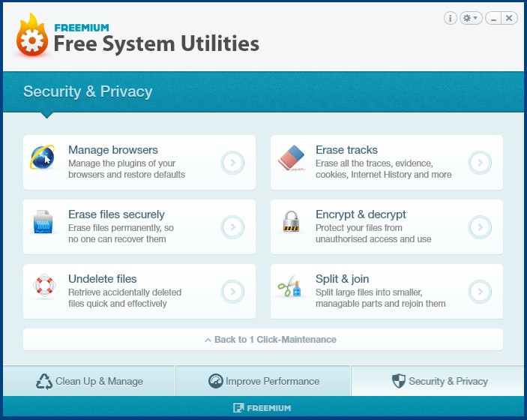This screenshot has width=527, height=420.
Task: Click arrow button for Encrypt & decrypt
Action: point(480,227)
